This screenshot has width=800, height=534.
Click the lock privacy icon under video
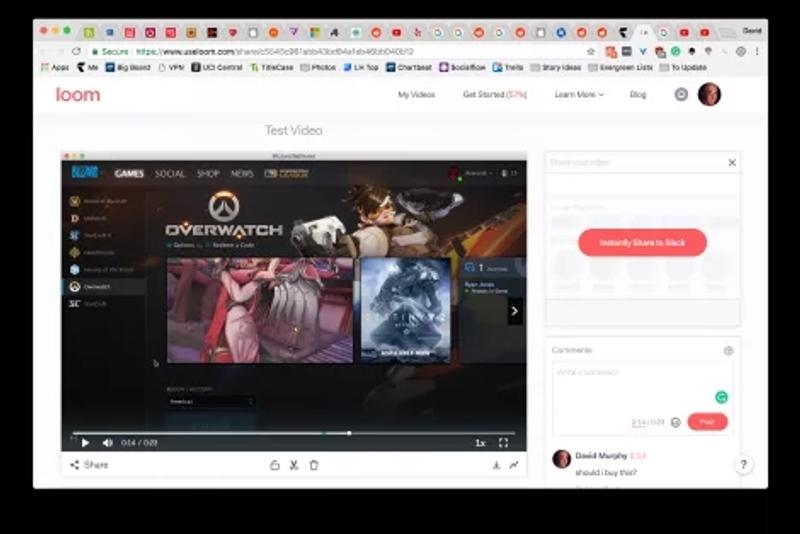tap(274, 465)
